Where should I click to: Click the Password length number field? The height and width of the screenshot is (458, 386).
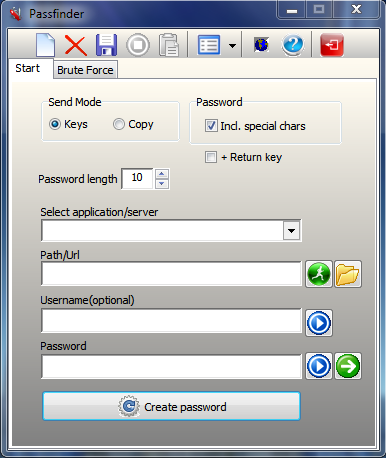[137, 179]
